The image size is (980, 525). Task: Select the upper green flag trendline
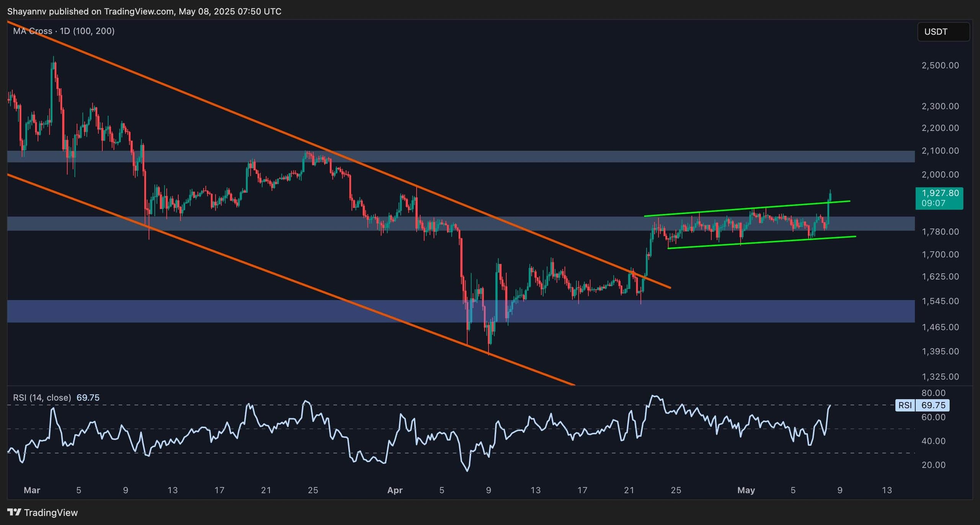coord(746,209)
